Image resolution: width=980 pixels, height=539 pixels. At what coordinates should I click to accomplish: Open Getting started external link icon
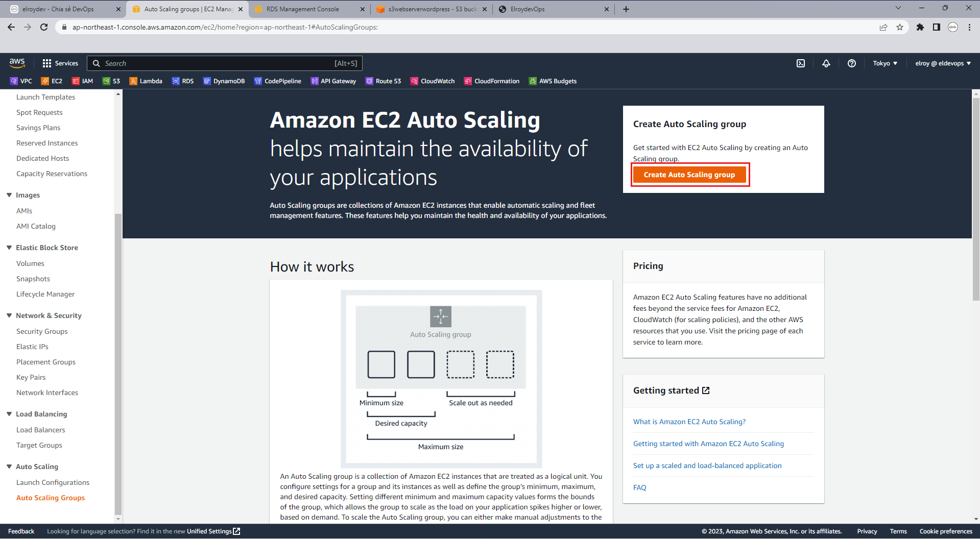coord(706,390)
